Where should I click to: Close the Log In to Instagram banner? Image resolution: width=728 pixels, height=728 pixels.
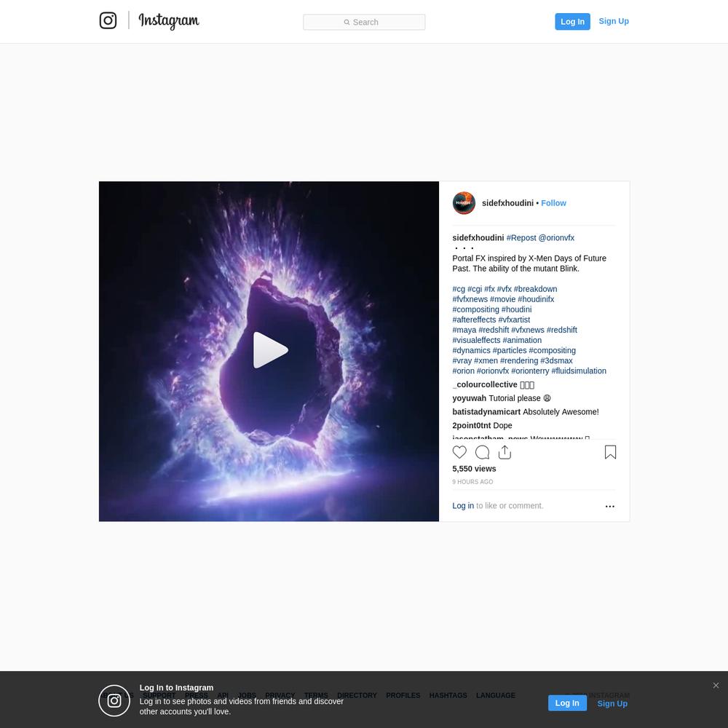coord(716,685)
